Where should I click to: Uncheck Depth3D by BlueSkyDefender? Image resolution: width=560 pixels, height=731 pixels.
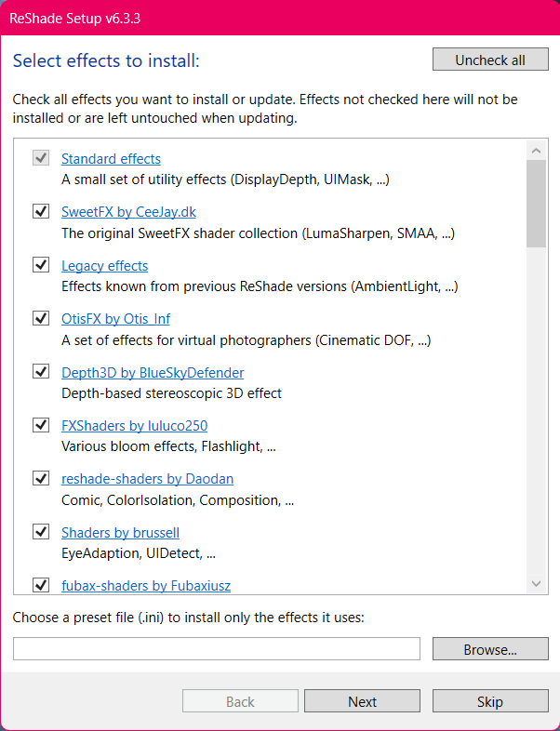pos(41,372)
